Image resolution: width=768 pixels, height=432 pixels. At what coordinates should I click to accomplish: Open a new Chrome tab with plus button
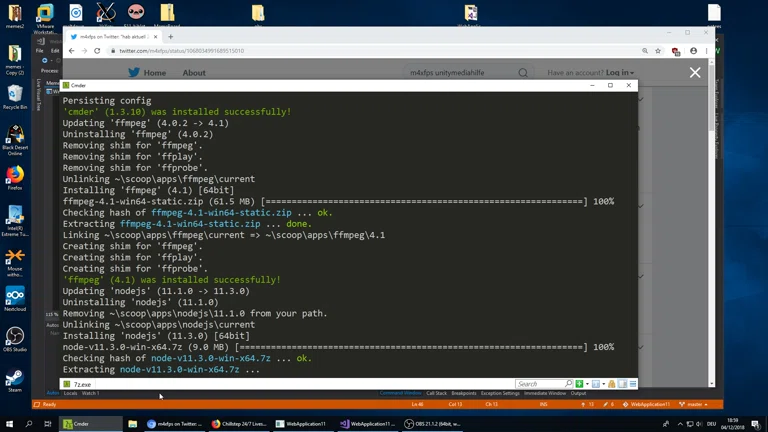pos(170,37)
